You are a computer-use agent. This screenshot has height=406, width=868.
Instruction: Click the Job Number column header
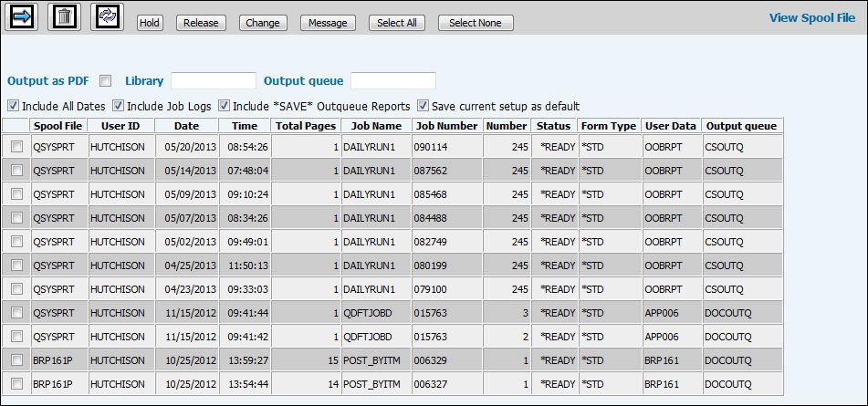(447, 126)
